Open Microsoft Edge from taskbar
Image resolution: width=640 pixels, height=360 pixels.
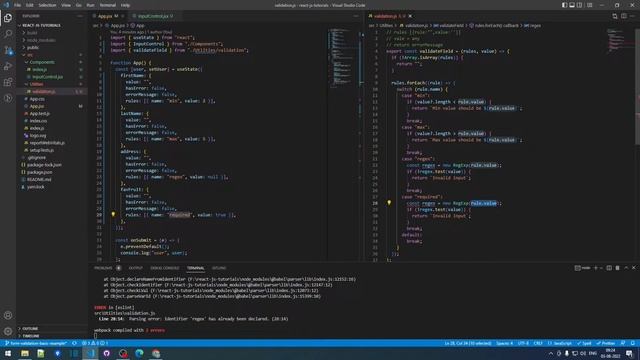(x=139, y=353)
